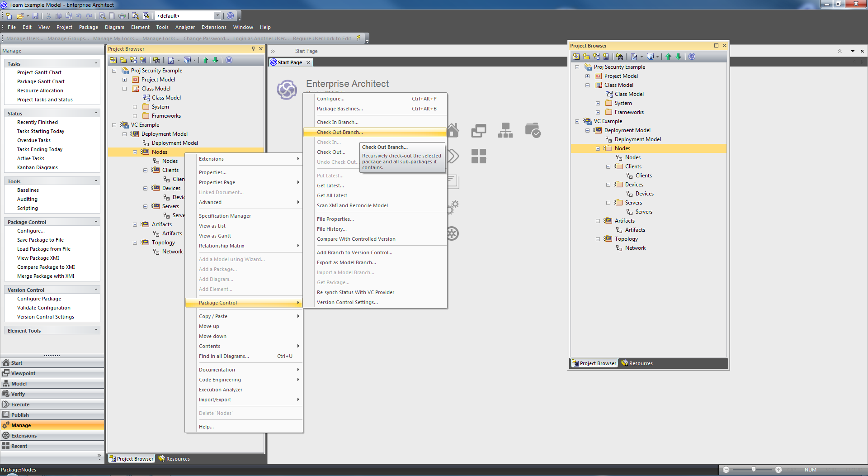Click the New Project icon in main toolbar

click(x=9, y=16)
